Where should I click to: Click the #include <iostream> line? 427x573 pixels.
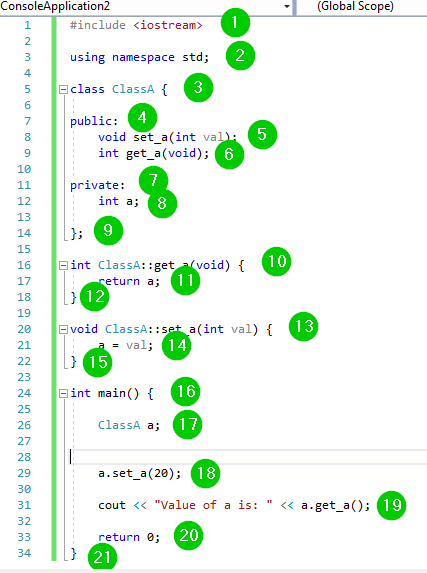point(136,25)
